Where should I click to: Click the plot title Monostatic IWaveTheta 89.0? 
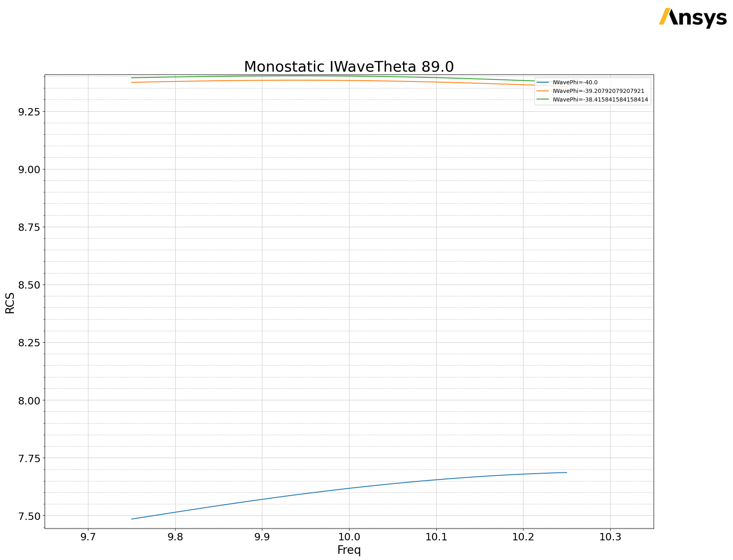tap(349, 67)
